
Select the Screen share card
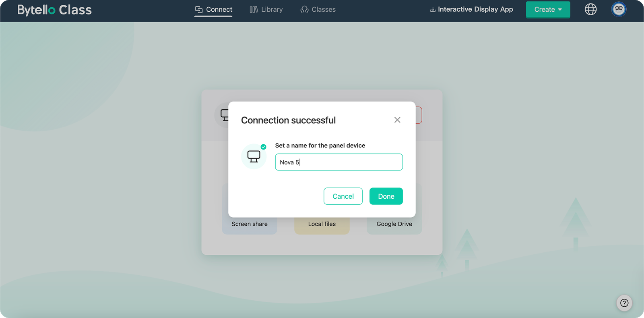250,224
